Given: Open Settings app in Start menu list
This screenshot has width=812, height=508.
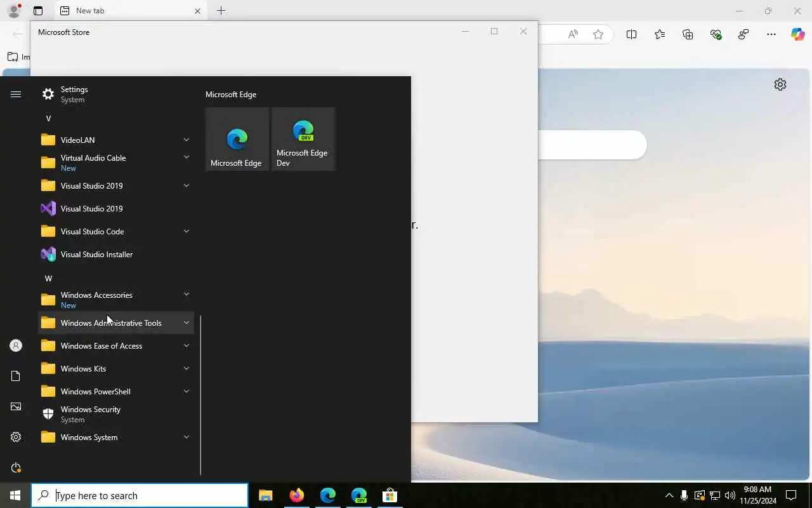Looking at the screenshot, I should 116,94.
